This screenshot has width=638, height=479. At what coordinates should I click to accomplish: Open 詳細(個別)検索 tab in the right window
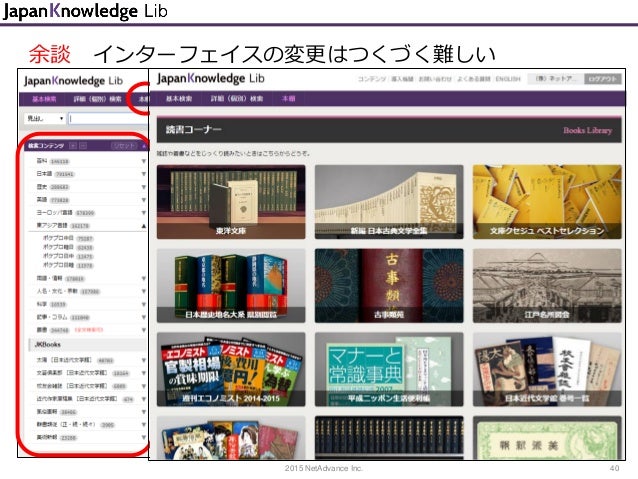[x=237, y=98]
